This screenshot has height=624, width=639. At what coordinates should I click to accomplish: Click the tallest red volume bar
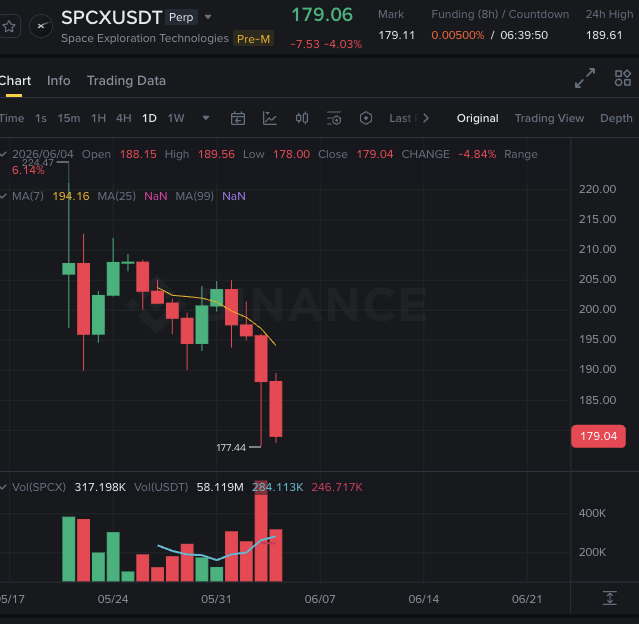[x=261, y=531]
